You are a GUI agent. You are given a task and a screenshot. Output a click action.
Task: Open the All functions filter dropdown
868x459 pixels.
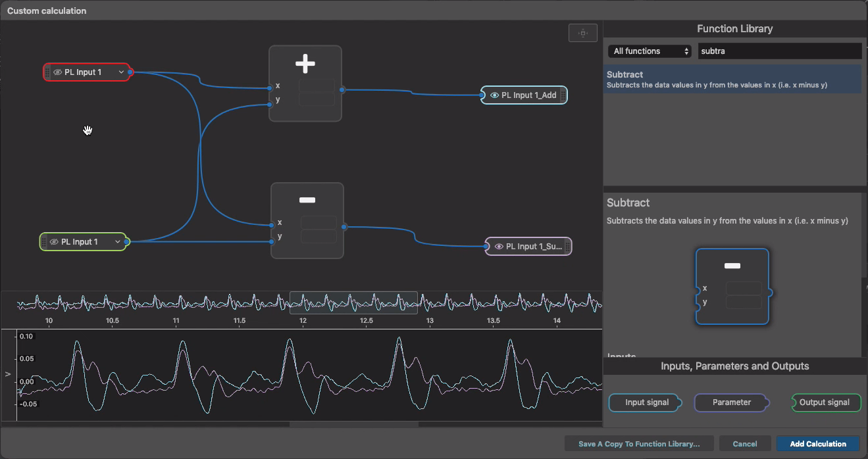(x=649, y=51)
